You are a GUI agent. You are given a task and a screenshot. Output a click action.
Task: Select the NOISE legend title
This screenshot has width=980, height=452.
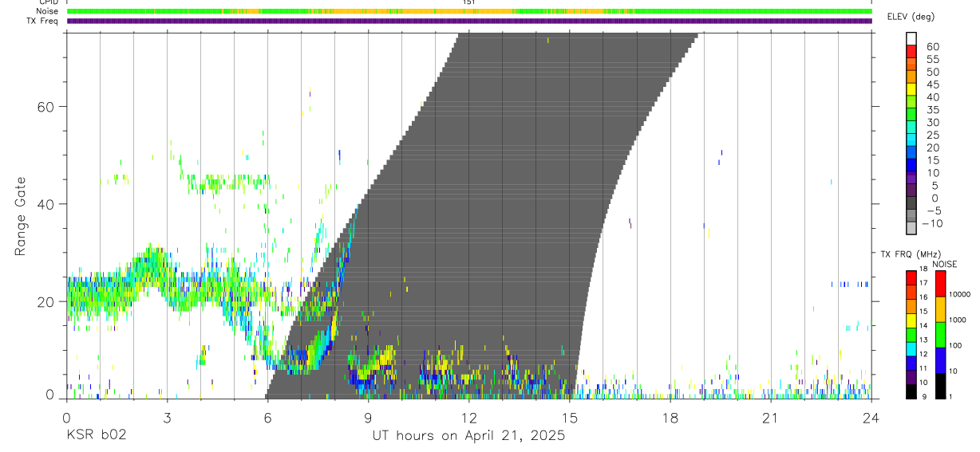tap(944, 264)
